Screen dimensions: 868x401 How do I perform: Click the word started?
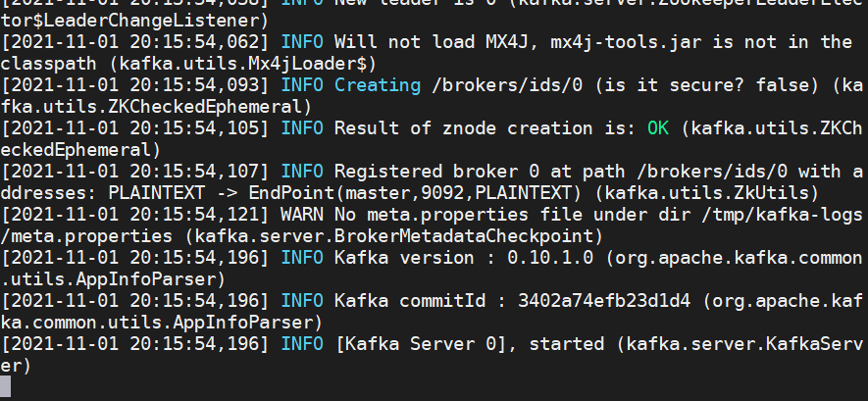[x=567, y=344]
